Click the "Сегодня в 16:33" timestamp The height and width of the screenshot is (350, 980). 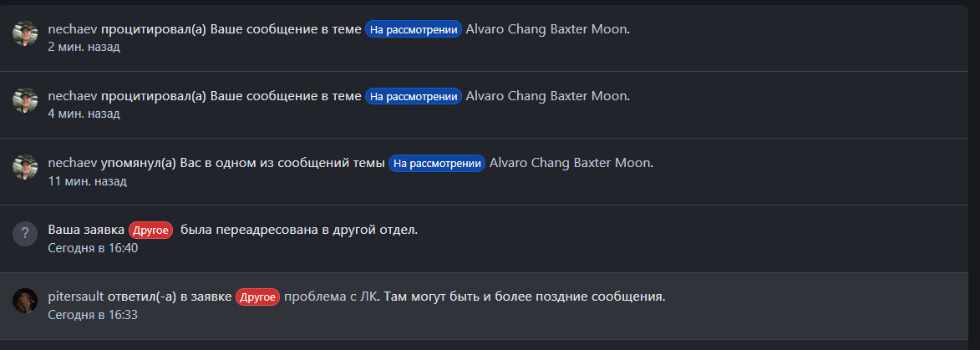tap(93, 315)
